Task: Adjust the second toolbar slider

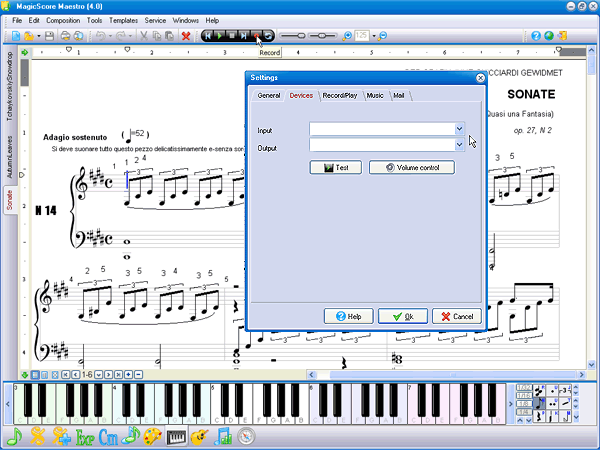Action: 322,36
